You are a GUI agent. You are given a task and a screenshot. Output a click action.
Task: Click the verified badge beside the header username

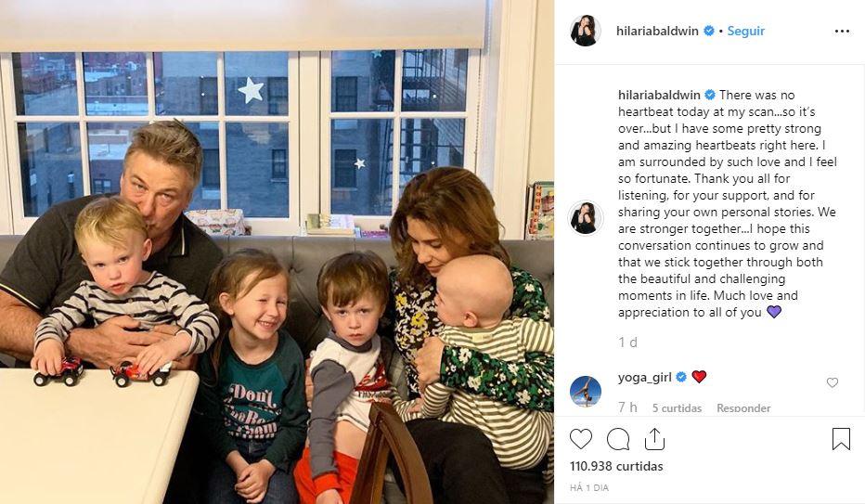pyautogui.click(x=709, y=31)
